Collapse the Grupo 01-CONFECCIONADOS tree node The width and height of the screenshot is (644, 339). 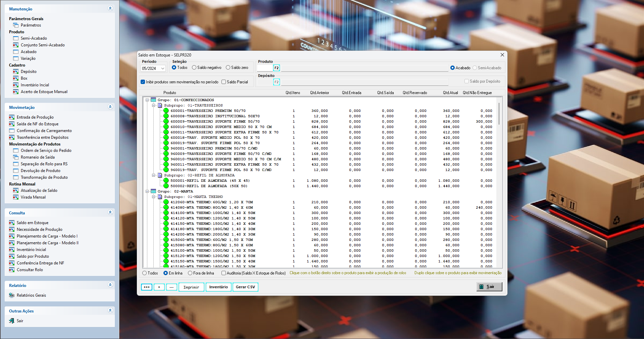coord(147,100)
